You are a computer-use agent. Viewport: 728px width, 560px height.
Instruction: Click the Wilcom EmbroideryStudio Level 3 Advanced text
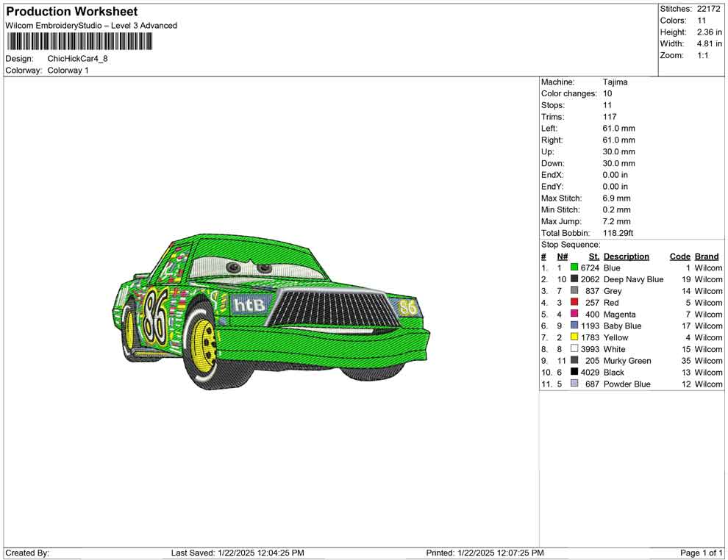91,26
